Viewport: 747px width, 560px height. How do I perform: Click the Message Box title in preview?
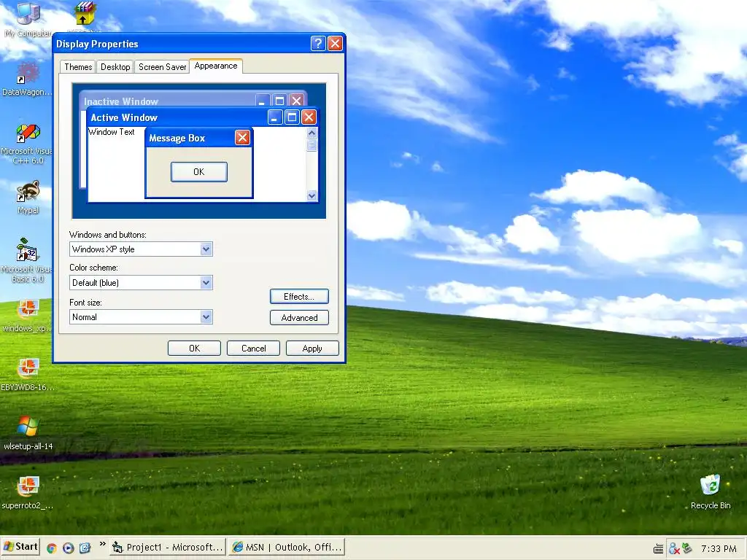tap(177, 138)
